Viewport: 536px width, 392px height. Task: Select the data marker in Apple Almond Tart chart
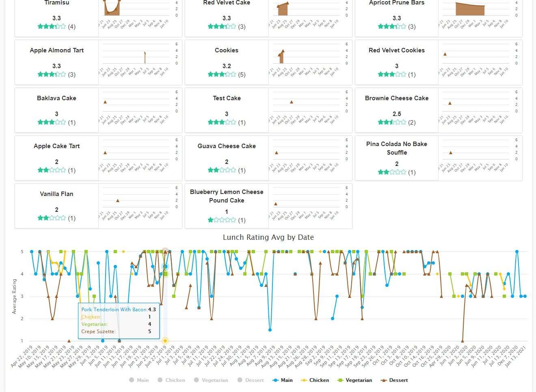tap(145, 53)
